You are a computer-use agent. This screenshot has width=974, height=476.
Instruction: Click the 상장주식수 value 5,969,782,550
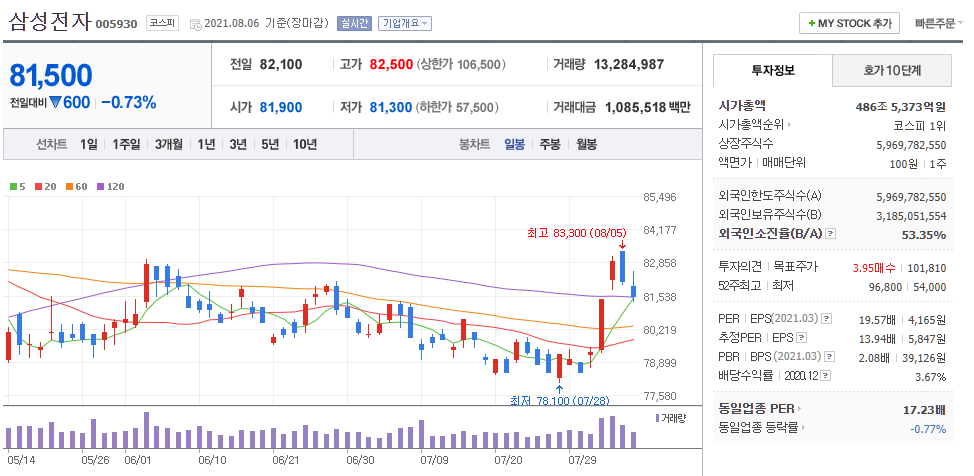pyautogui.click(x=911, y=145)
